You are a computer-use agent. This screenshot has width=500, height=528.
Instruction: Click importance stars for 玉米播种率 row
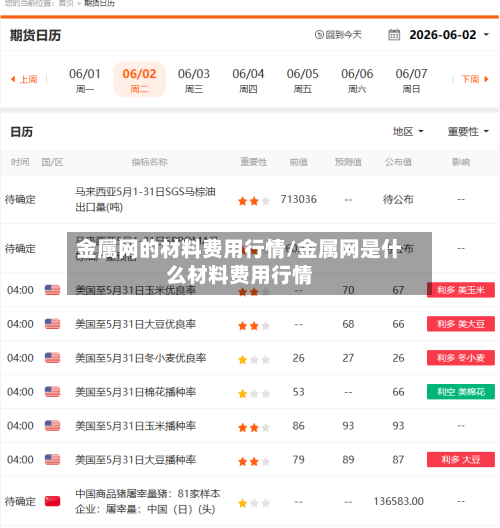coord(254,428)
